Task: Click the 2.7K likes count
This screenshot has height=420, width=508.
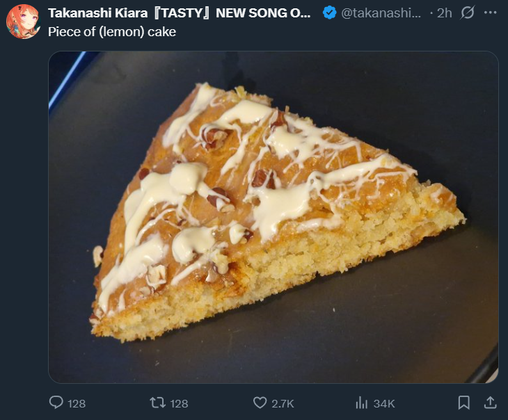Action: (x=283, y=403)
